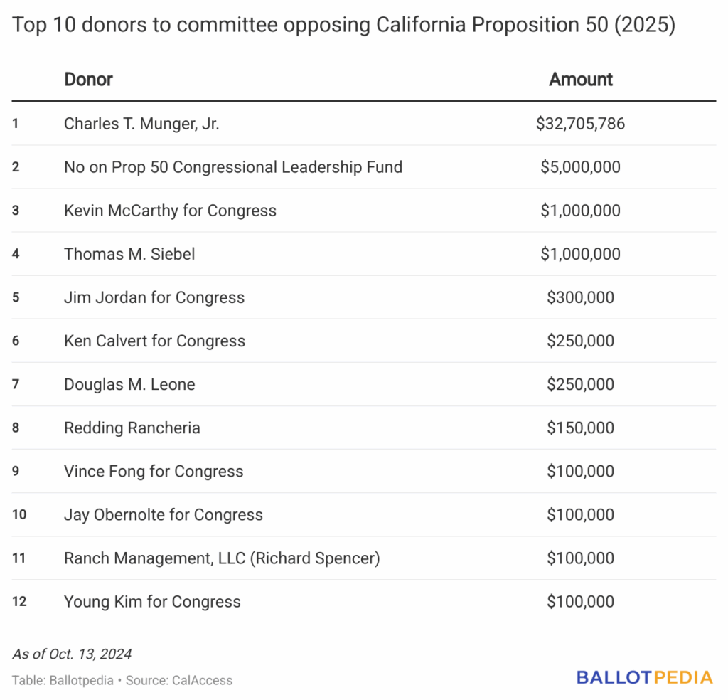
Task: Click the $32,705,786 amount
Action: click(x=580, y=124)
